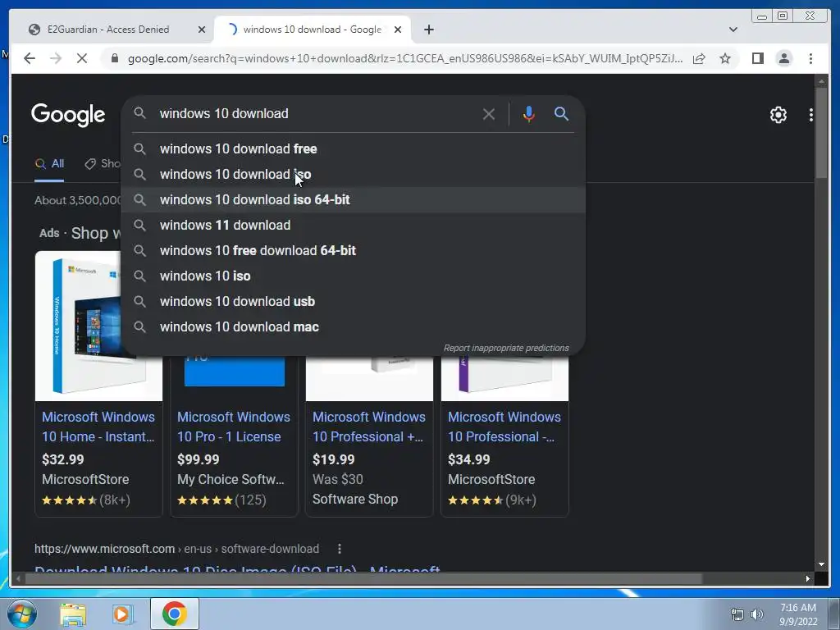
Task: Click the Google logo
Action: (x=68, y=115)
